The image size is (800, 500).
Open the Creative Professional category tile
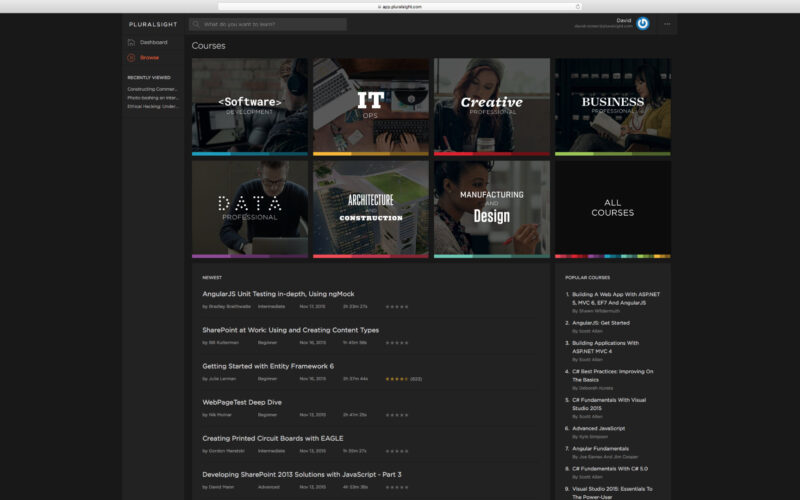click(x=492, y=107)
